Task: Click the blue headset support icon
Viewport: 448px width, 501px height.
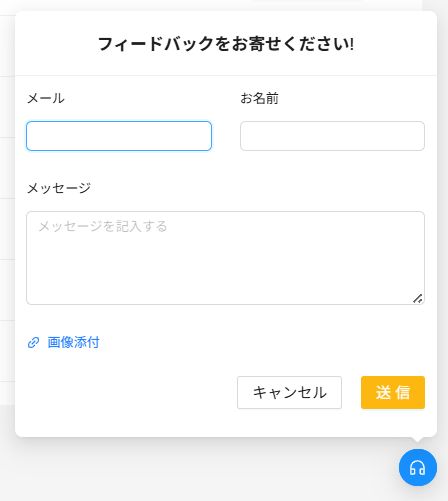Action: click(x=418, y=467)
